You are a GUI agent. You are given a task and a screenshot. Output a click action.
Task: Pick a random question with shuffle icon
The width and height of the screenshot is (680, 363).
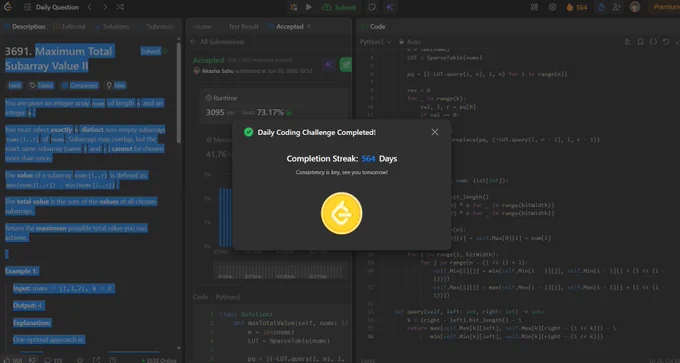pos(120,7)
